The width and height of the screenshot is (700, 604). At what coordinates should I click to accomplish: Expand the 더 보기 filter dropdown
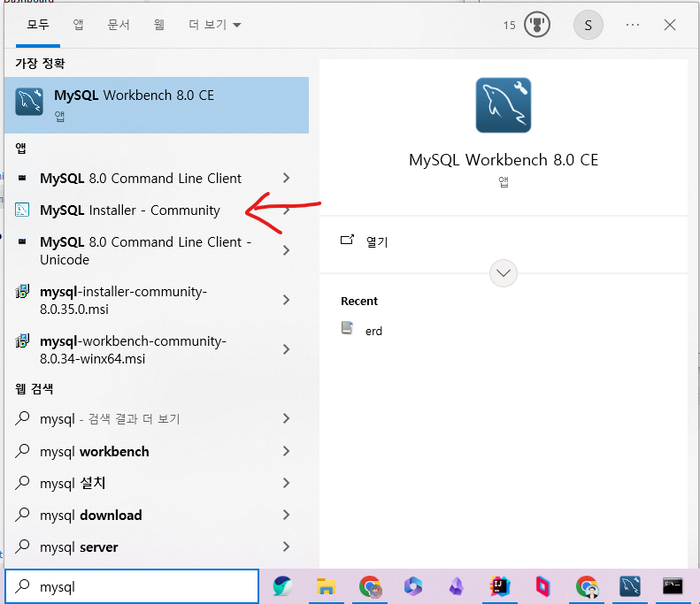point(215,25)
